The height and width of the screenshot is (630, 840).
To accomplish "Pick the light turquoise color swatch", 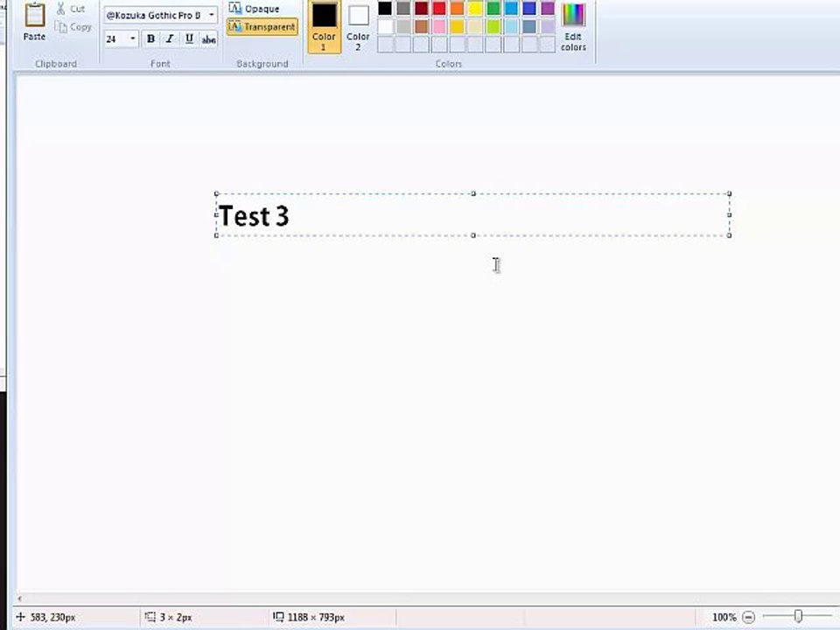I will click(512, 26).
